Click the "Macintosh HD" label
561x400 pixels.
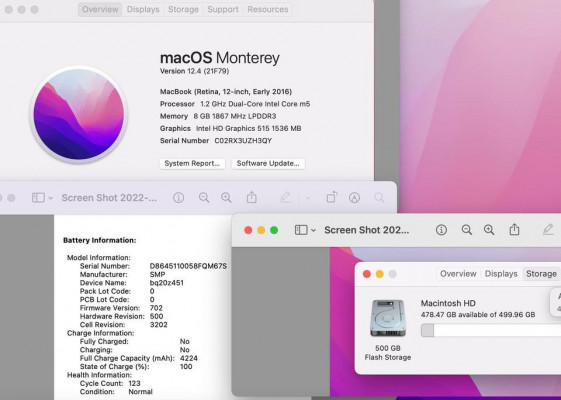coord(448,303)
